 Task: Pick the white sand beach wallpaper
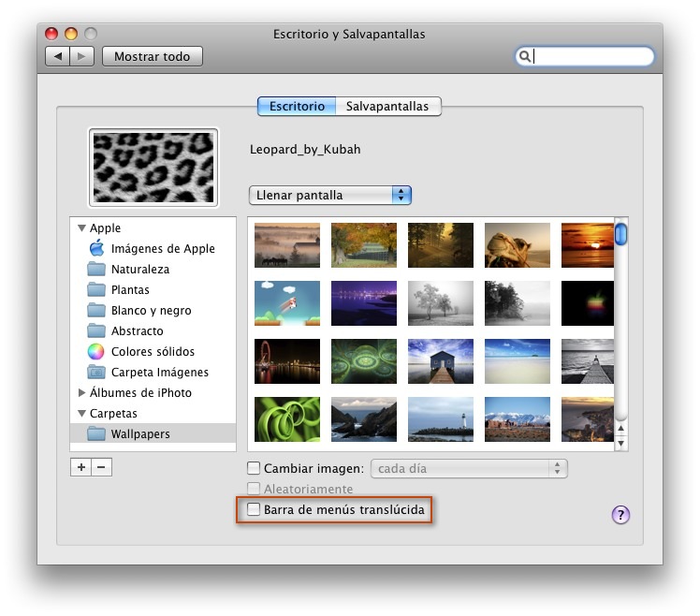pos(518,361)
